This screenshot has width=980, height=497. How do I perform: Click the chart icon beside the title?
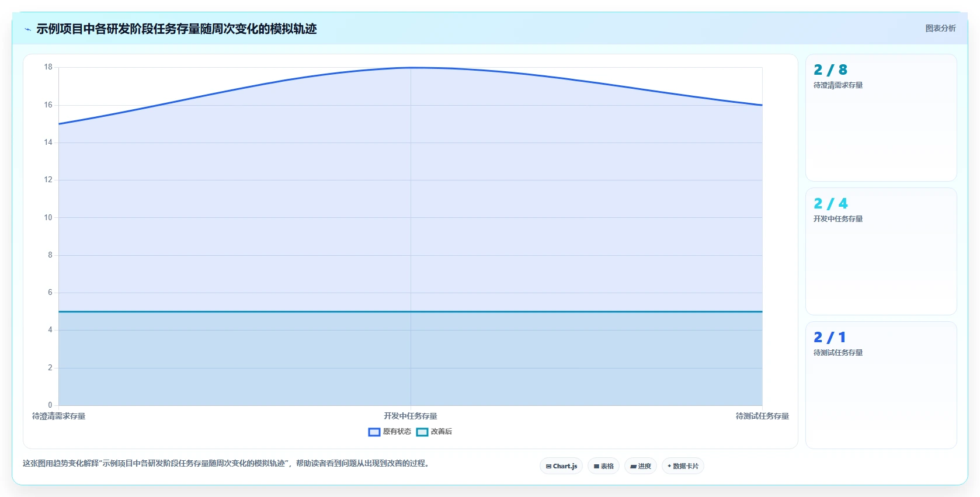(x=27, y=29)
